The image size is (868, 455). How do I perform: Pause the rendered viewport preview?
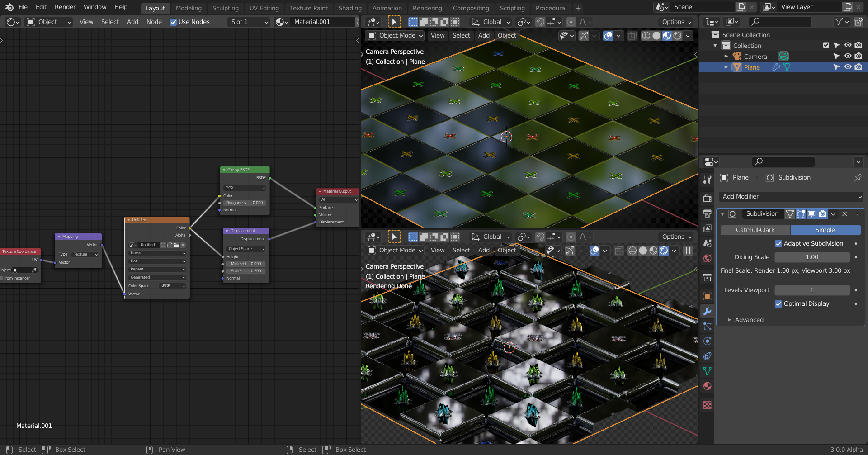click(688, 251)
